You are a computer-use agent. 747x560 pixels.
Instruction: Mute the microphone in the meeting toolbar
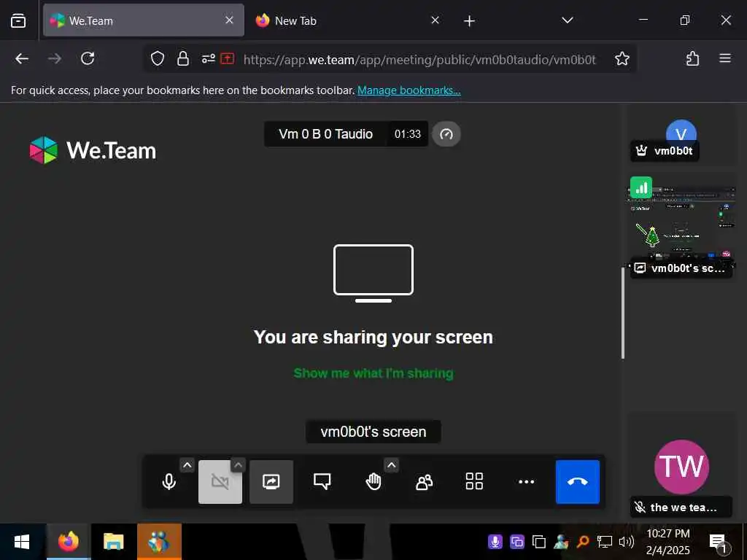point(169,481)
